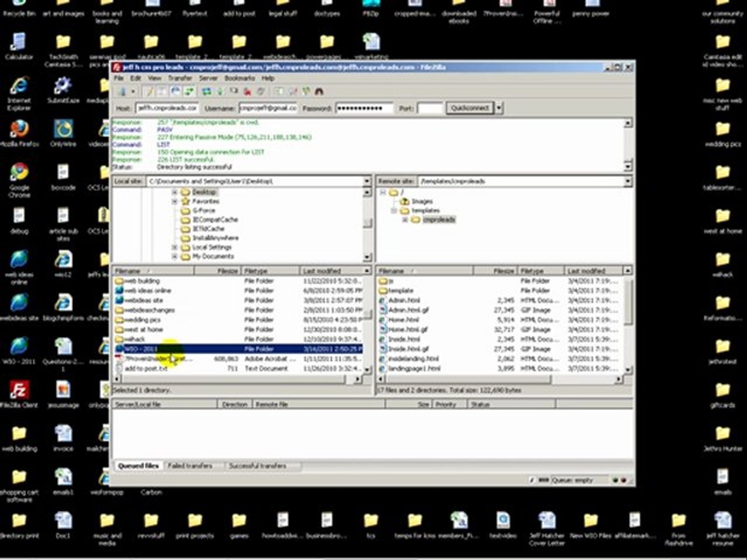Expand the My Documents tree node
Image resolution: width=747 pixels, height=560 pixels.
click(175, 256)
